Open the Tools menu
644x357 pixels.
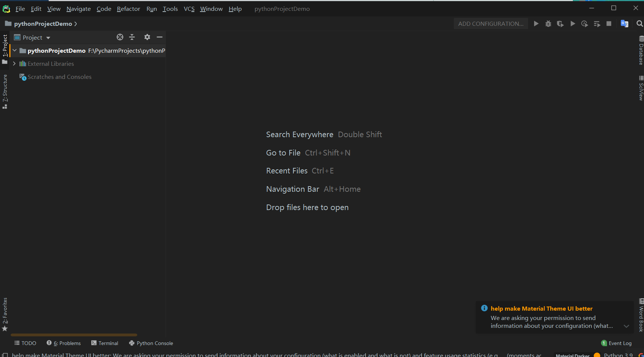click(170, 9)
